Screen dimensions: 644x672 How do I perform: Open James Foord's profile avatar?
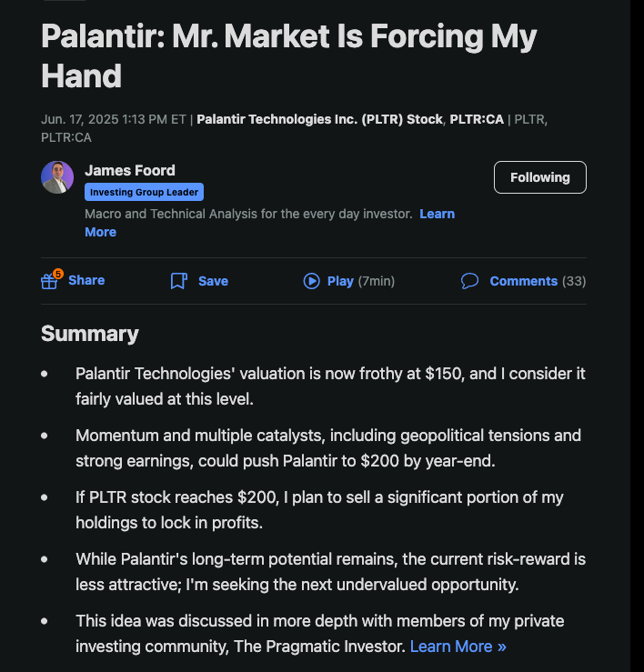57,177
